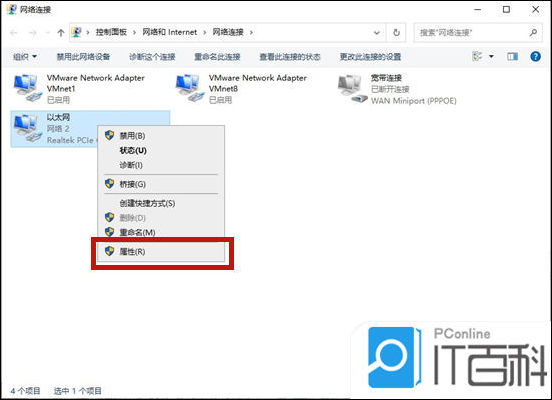Click the search magnifier icon
The height and width of the screenshot is (400, 552).
tap(533, 32)
